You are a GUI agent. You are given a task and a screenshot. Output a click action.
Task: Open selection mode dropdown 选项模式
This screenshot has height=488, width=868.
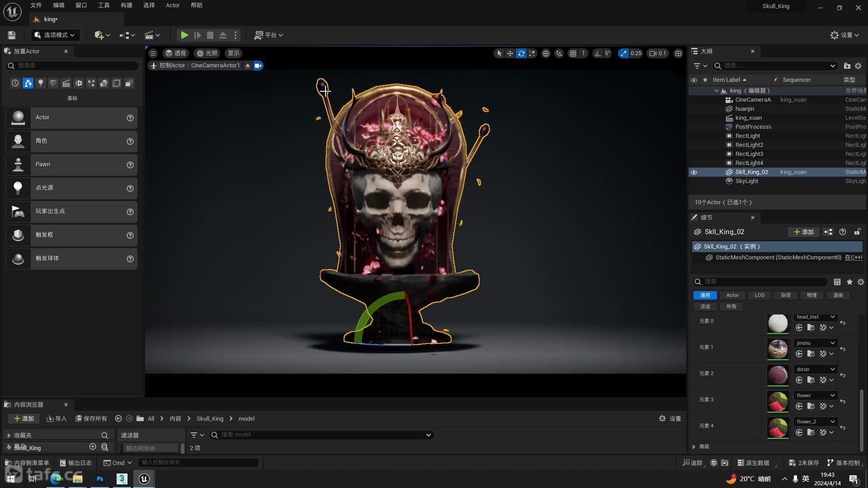[55, 35]
